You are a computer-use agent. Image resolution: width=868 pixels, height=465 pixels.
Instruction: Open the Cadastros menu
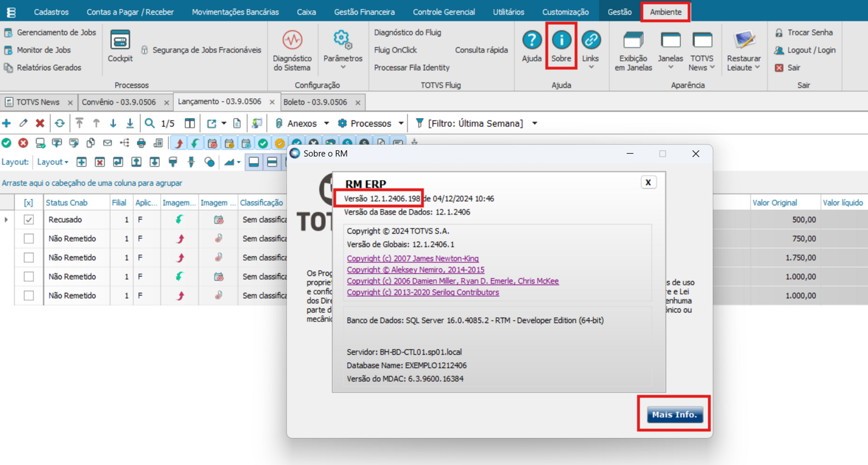tap(51, 12)
